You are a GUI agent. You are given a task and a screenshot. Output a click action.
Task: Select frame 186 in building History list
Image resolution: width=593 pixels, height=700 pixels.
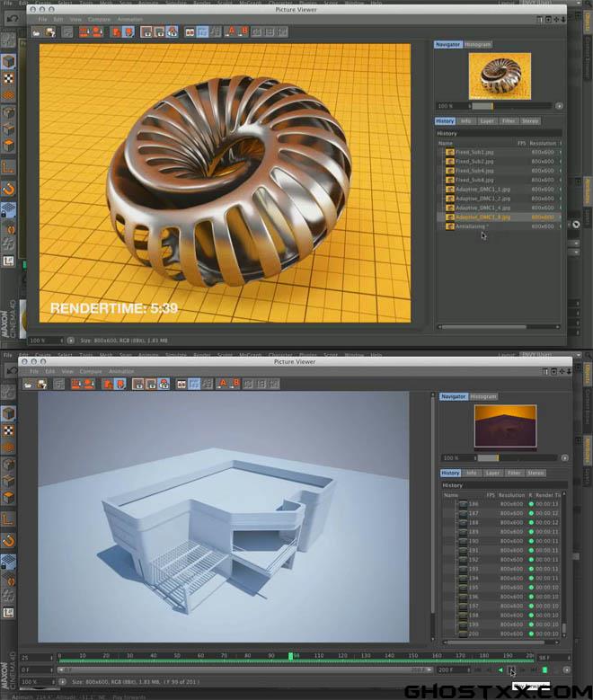pyautogui.click(x=501, y=504)
